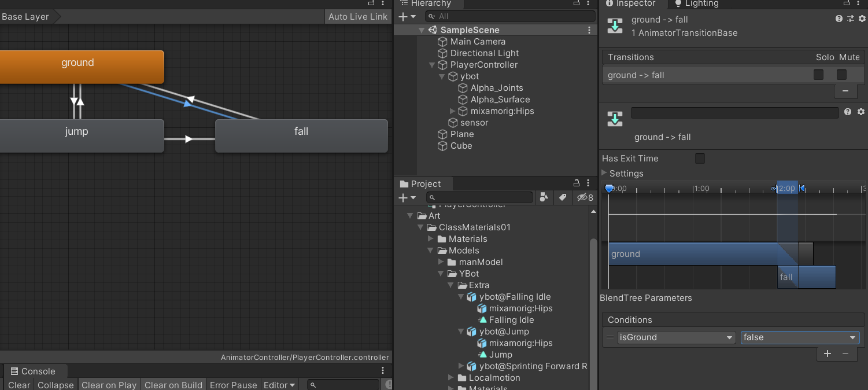868x390 pixels.
Task: Toggle the Inspector panel lock
Action: pos(848,3)
